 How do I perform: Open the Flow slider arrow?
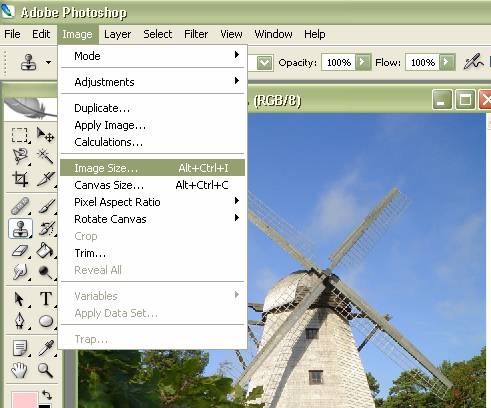coord(447,62)
